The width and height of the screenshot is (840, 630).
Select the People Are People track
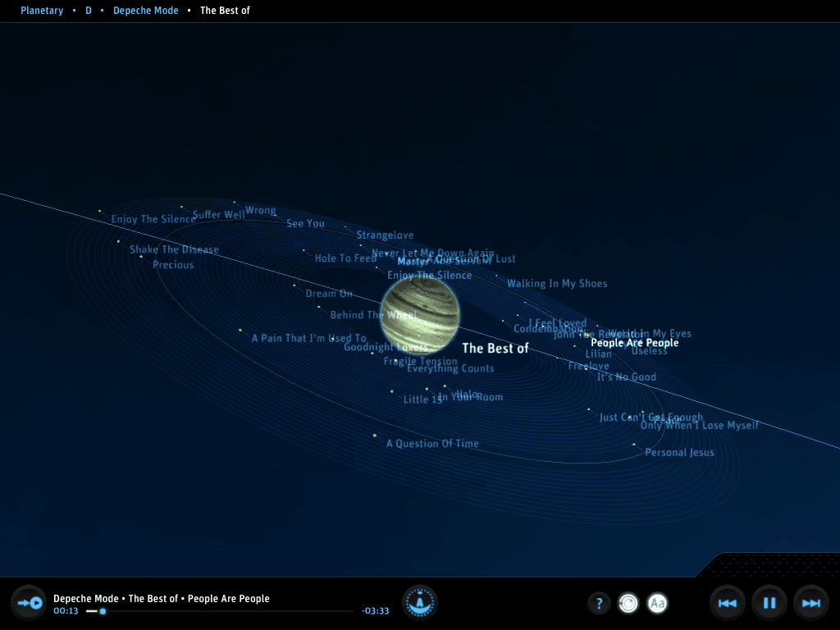click(635, 343)
